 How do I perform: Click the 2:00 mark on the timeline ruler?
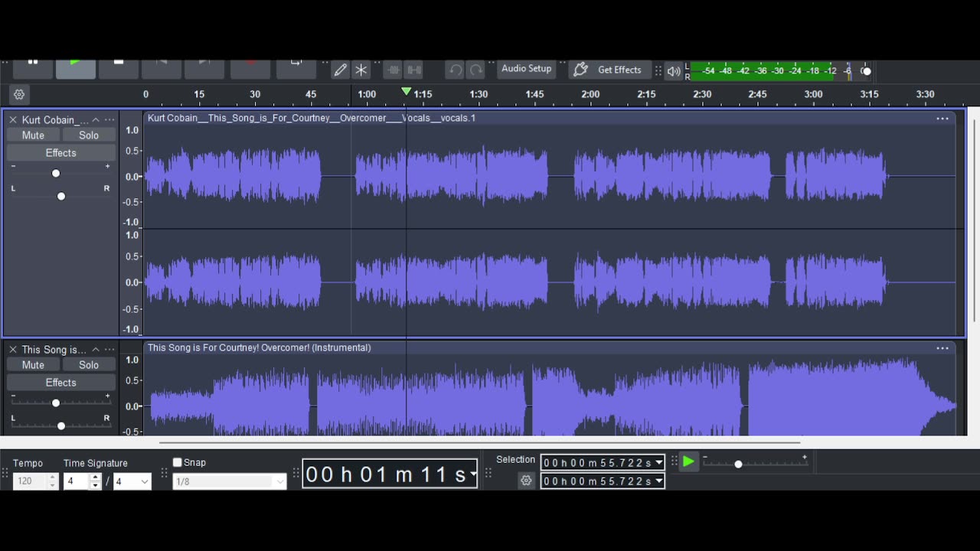590,94
